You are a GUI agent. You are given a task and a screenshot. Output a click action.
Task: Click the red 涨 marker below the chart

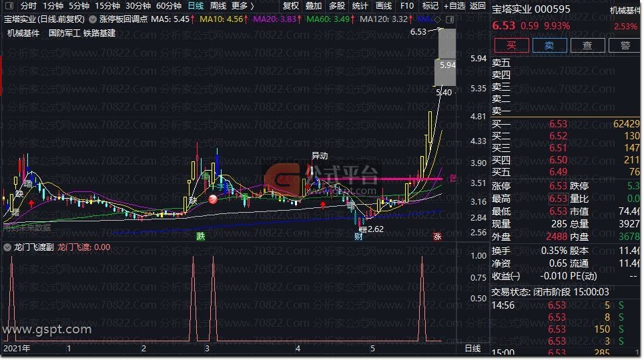point(437,237)
